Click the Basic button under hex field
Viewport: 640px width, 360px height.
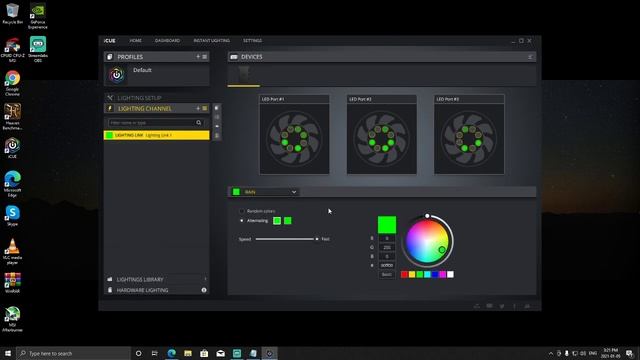(387, 274)
